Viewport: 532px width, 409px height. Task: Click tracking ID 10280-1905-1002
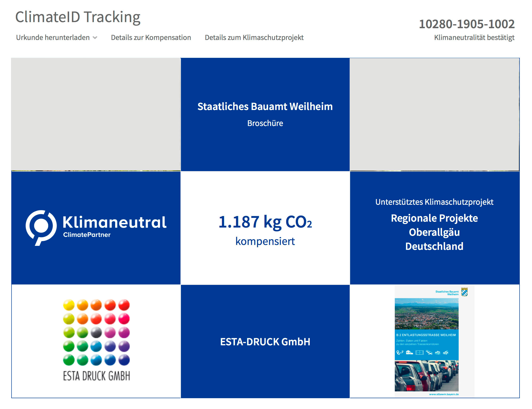coord(466,24)
